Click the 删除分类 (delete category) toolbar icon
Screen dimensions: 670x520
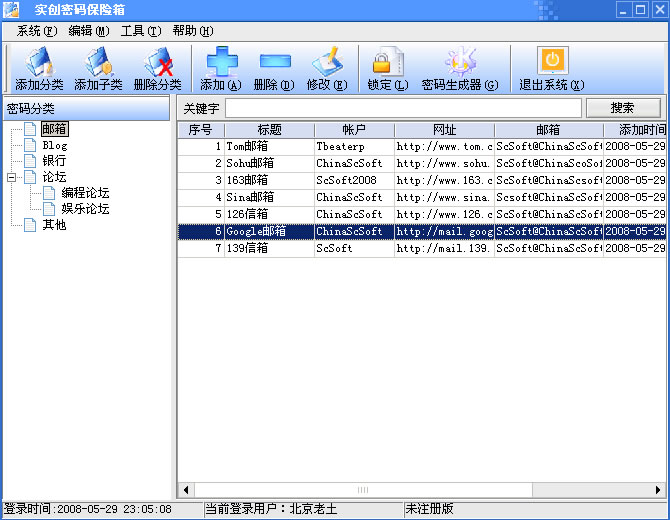(x=158, y=62)
